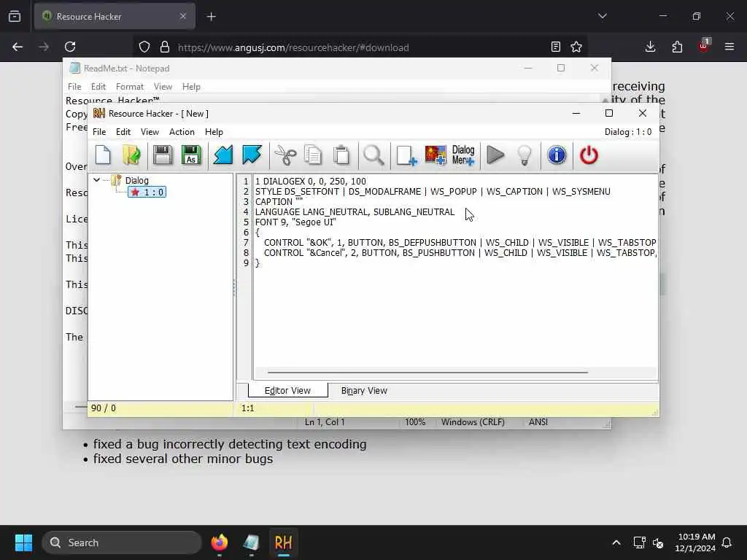The image size is (747, 560).
Task: Click the Resource Hacker RH taskbar icon
Action: coord(283,542)
